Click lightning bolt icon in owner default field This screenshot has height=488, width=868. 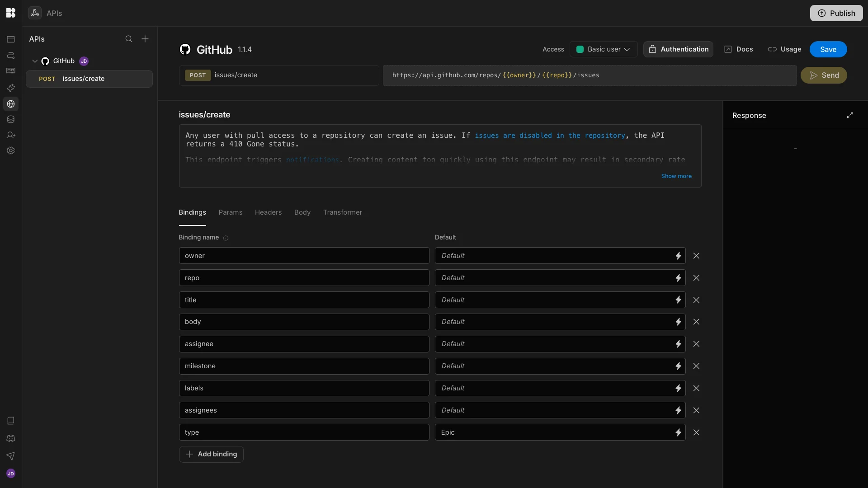pyautogui.click(x=678, y=256)
